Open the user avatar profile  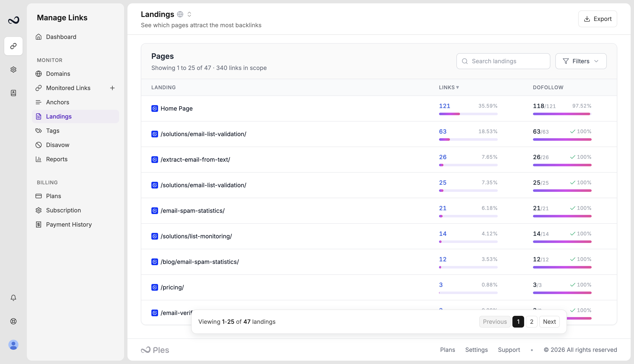tap(13, 345)
